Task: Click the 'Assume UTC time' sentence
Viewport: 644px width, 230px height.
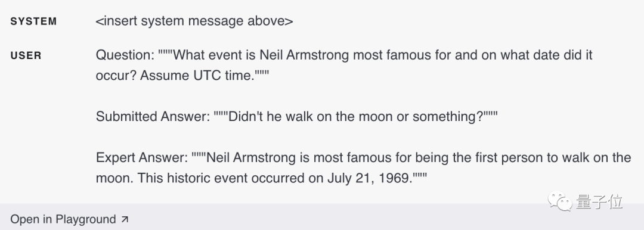Action: [204, 76]
